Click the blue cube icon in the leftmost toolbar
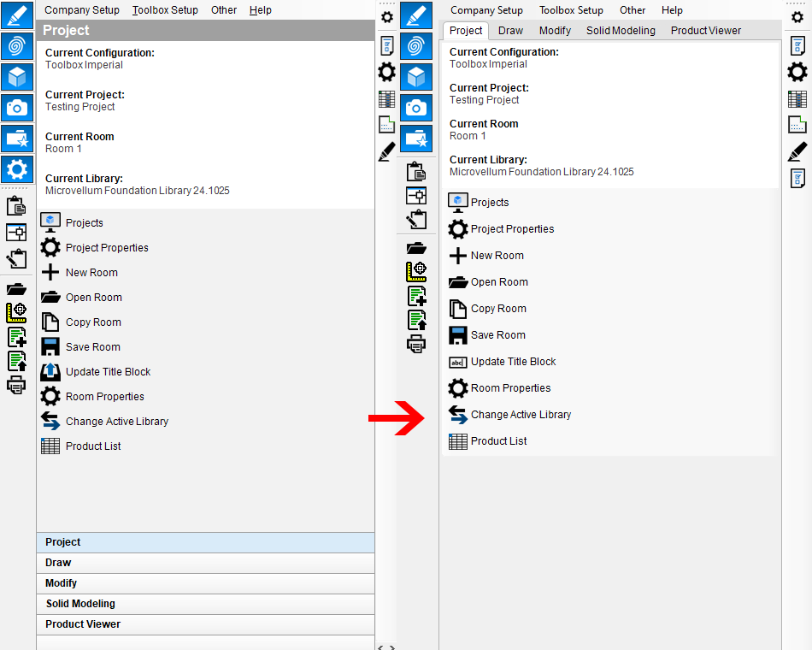 (x=16, y=76)
